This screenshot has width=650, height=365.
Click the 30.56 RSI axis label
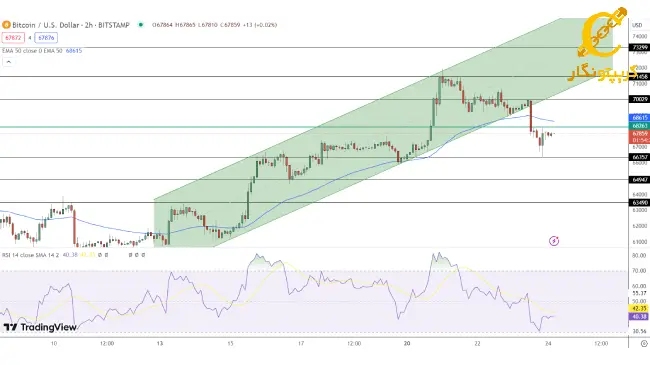[640, 331]
